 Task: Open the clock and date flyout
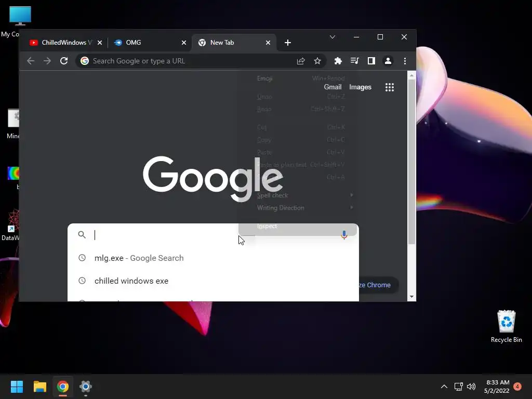coord(497,387)
